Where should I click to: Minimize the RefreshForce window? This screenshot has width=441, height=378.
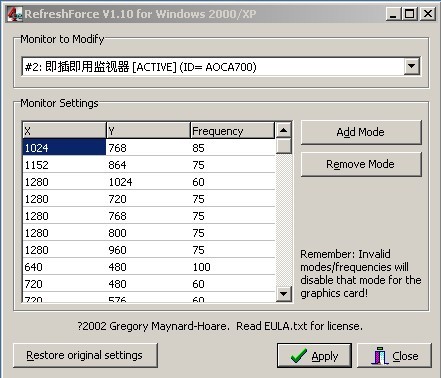point(393,14)
